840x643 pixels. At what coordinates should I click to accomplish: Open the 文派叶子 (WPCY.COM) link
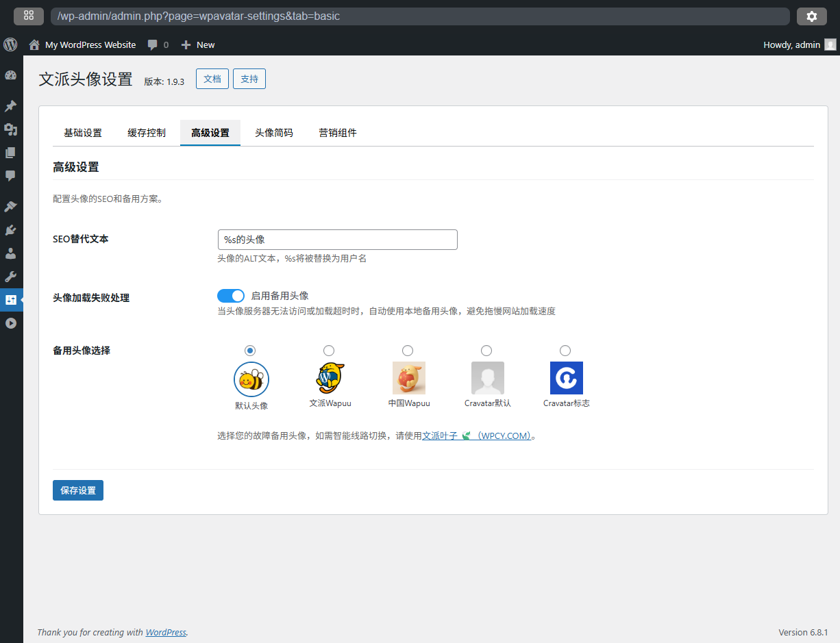(477, 436)
